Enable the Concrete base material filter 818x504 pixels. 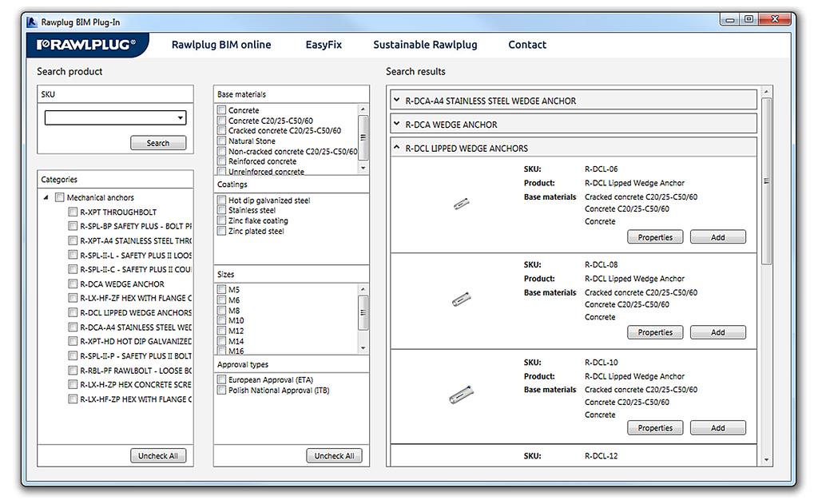[222, 110]
